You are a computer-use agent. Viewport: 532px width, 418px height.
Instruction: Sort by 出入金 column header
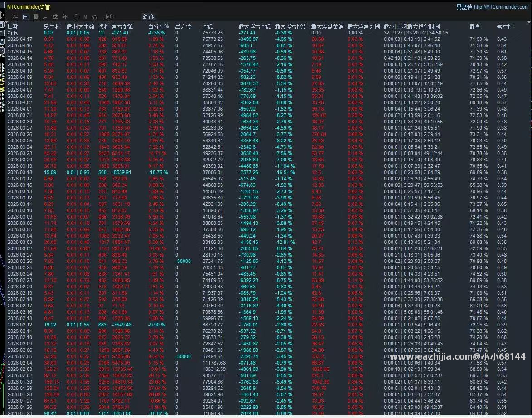click(183, 26)
